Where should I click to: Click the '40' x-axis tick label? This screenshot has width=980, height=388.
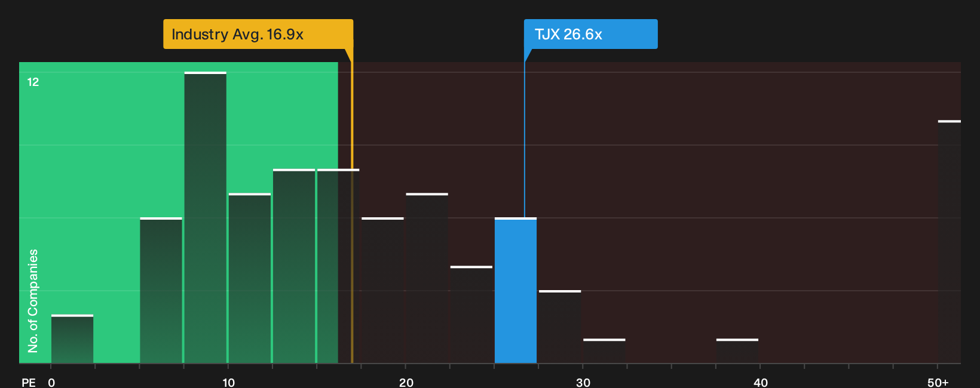pyautogui.click(x=760, y=382)
